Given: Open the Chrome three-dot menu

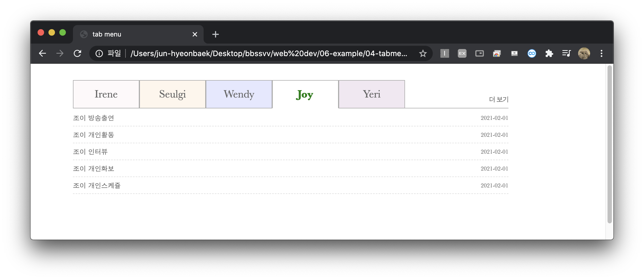Looking at the screenshot, I should click(x=602, y=53).
